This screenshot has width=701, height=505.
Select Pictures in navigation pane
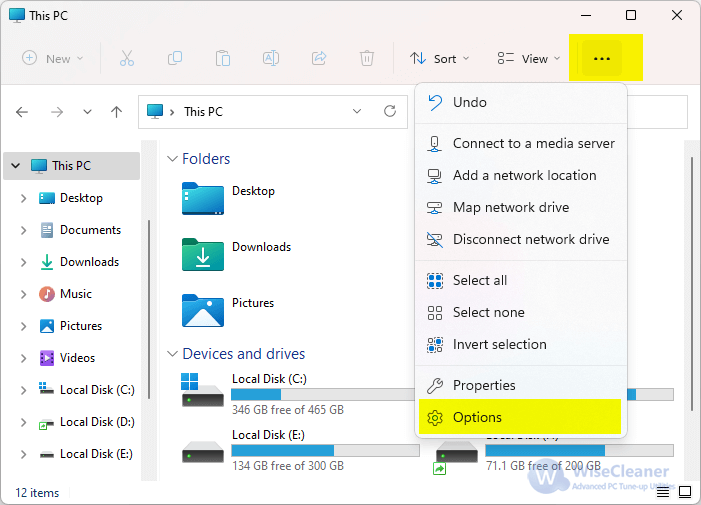tap(81, 326)
